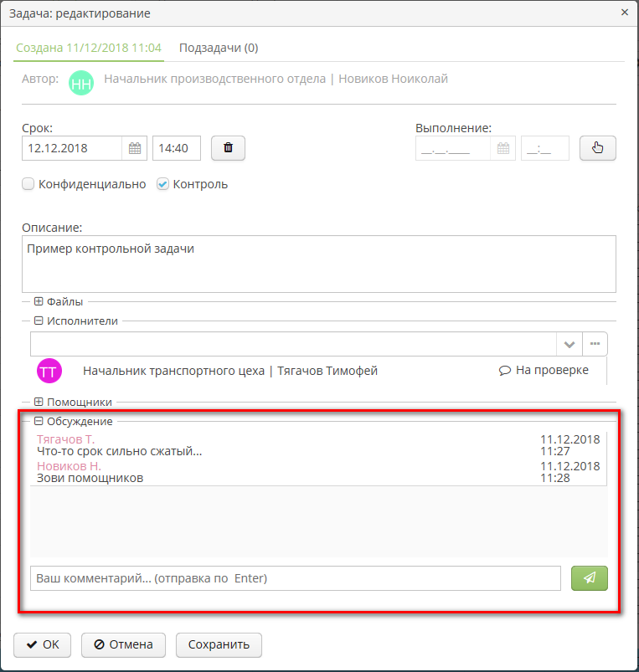Click the Отмена button
The width and height of the screenshot is (639, 672).
(123, 644)
